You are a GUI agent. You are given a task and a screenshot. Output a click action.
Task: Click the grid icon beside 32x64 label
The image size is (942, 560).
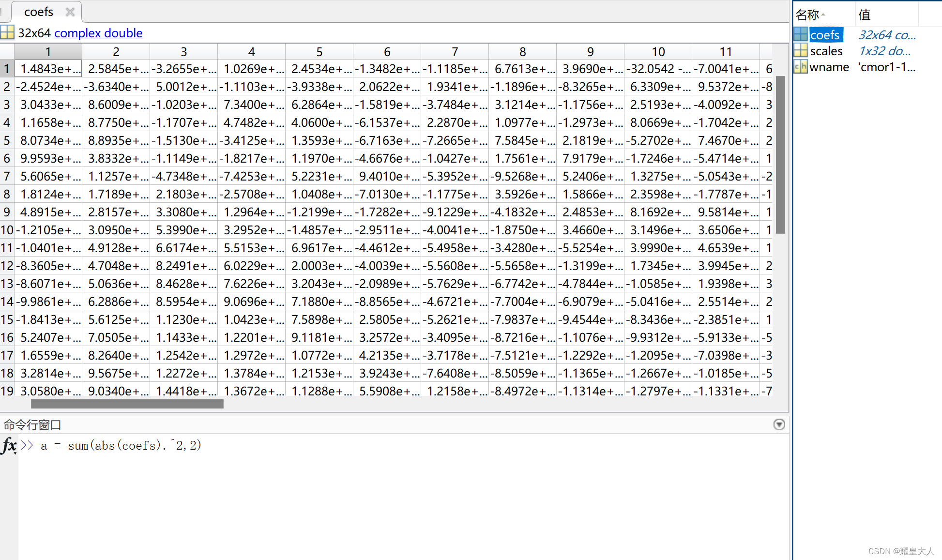[x=7, y=32]
